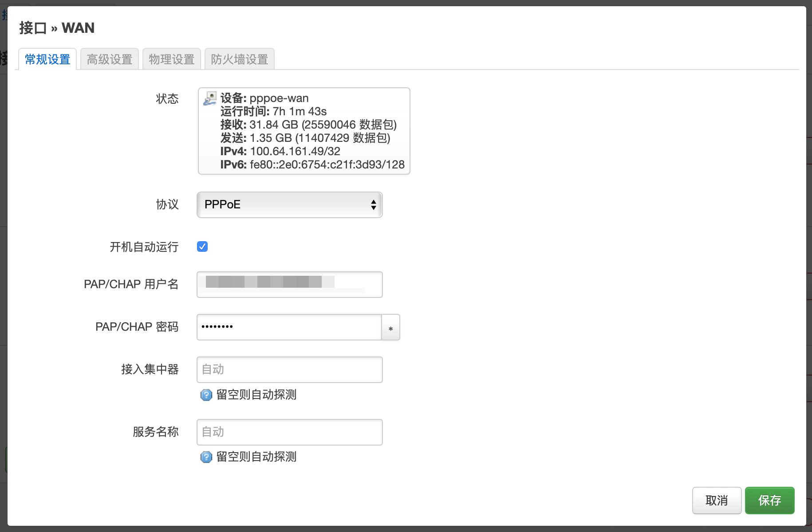Click the 发送 1.35 GB line
This screenshot has width=812, height=532.
[x=305, y=138]
